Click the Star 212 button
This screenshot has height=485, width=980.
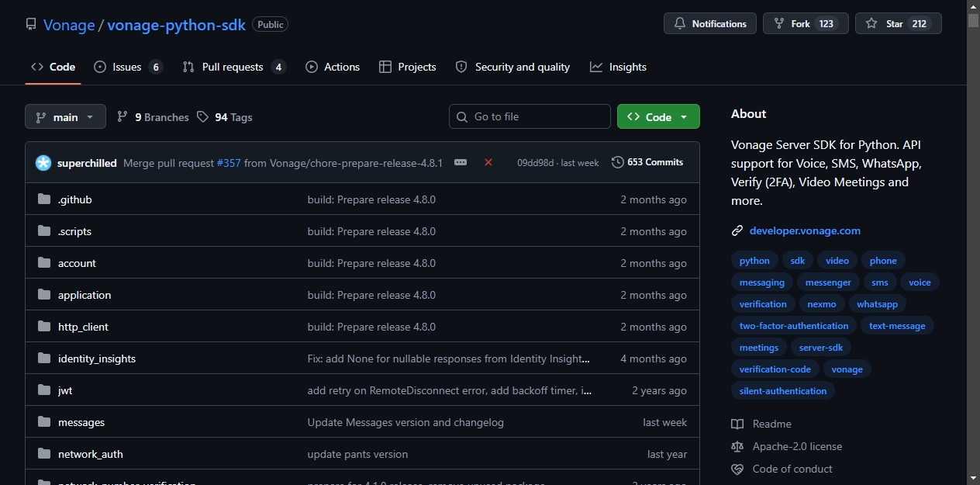click(x=899, y=24)
